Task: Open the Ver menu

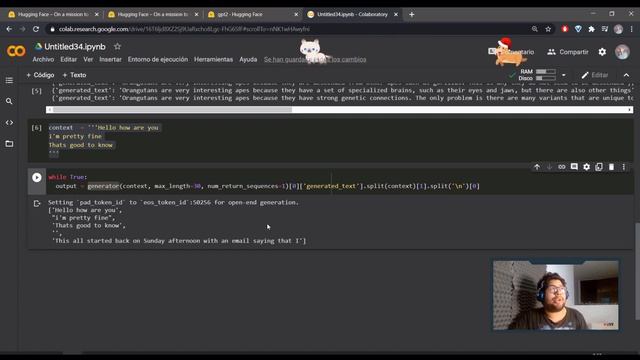Action: [x=88, y=60]
